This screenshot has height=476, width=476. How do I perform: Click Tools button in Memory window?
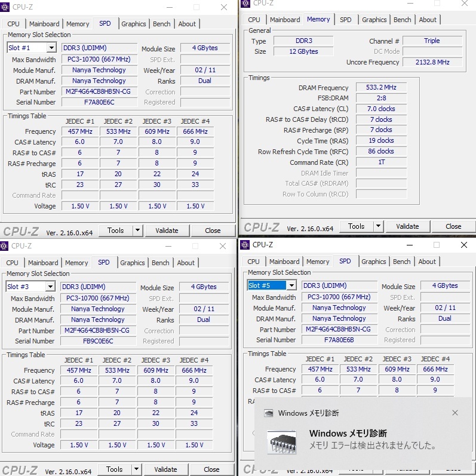pos(357,226)
